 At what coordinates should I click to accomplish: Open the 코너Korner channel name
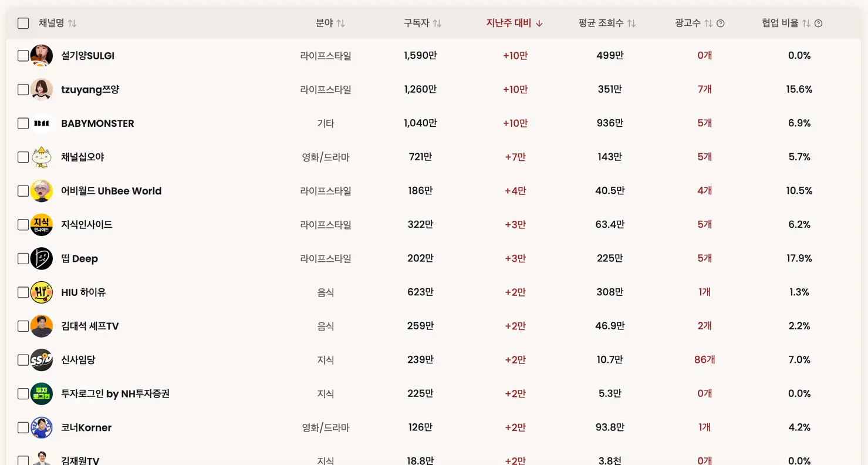point(86,427)
